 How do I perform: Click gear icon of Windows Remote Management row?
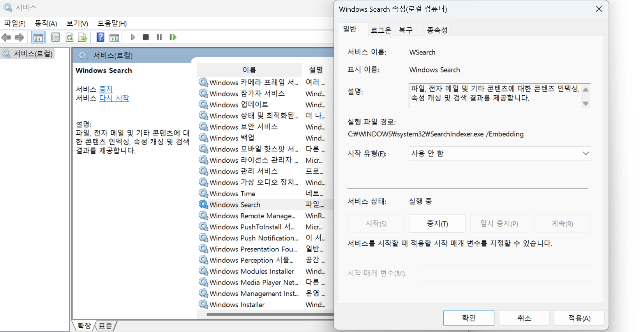203,215
